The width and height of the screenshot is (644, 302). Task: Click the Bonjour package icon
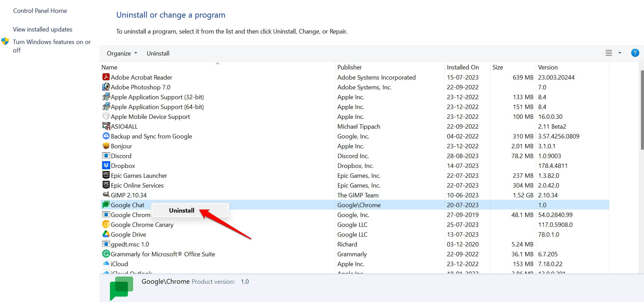[x=106, y=146]
